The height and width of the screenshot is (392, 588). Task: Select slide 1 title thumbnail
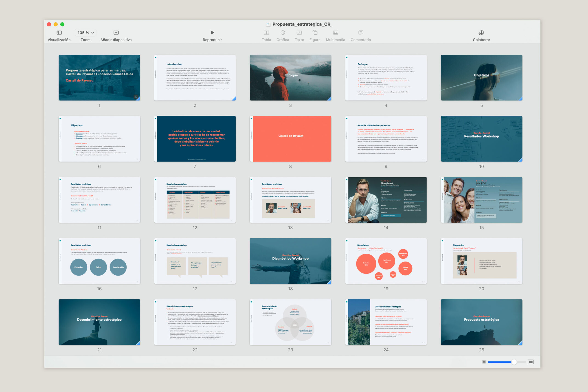tap(99, 77)
